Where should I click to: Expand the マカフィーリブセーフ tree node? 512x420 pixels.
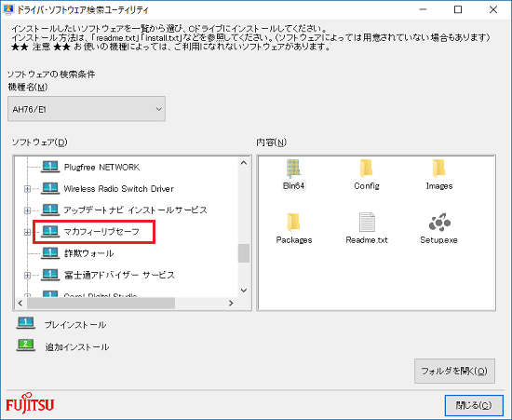[27, 232]
